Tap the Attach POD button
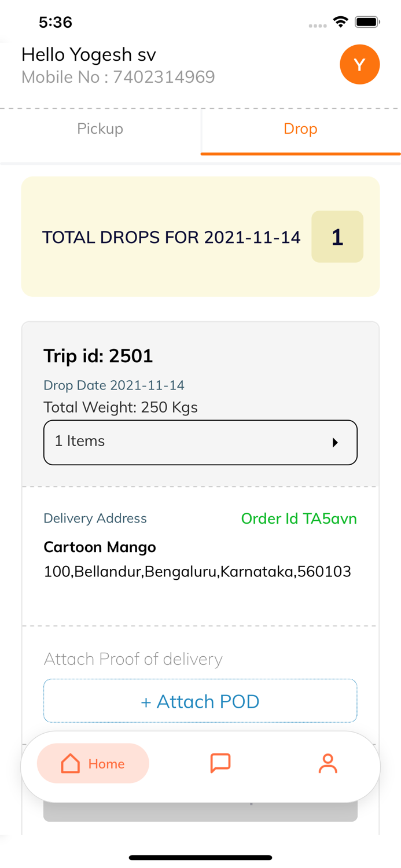The height and width of the screenshot is (868, 401). tap(200, 701)
